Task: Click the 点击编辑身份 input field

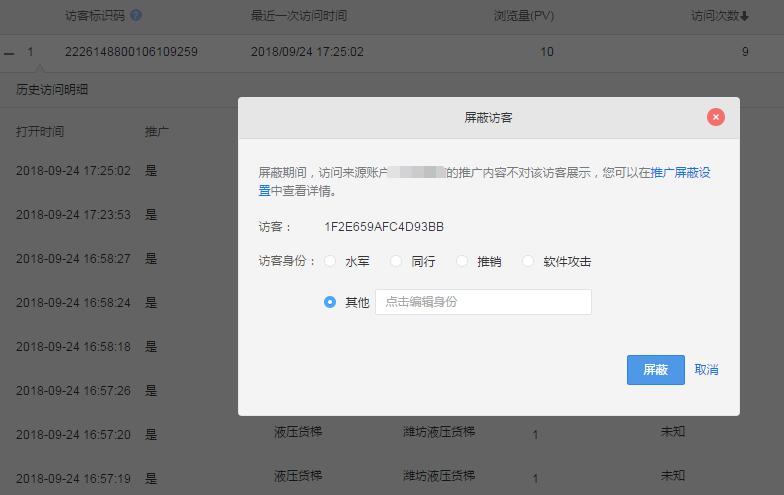Action: pos(484,302)
